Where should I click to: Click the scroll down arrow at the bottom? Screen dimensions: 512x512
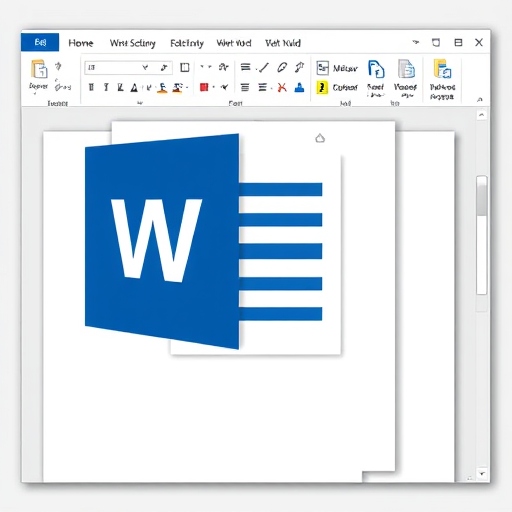pyautogui.click(x=482, y=473)
